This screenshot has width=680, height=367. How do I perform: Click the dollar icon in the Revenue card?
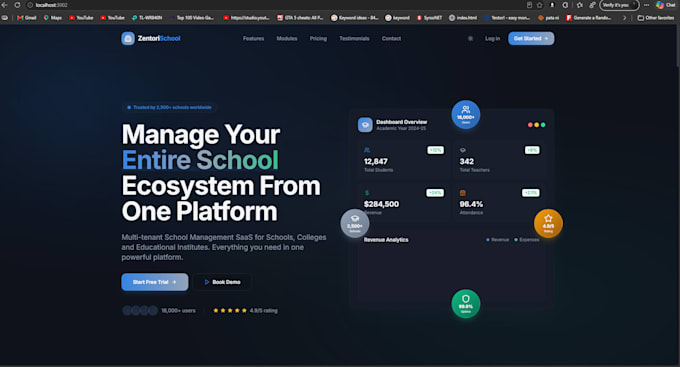click(367, 193)
